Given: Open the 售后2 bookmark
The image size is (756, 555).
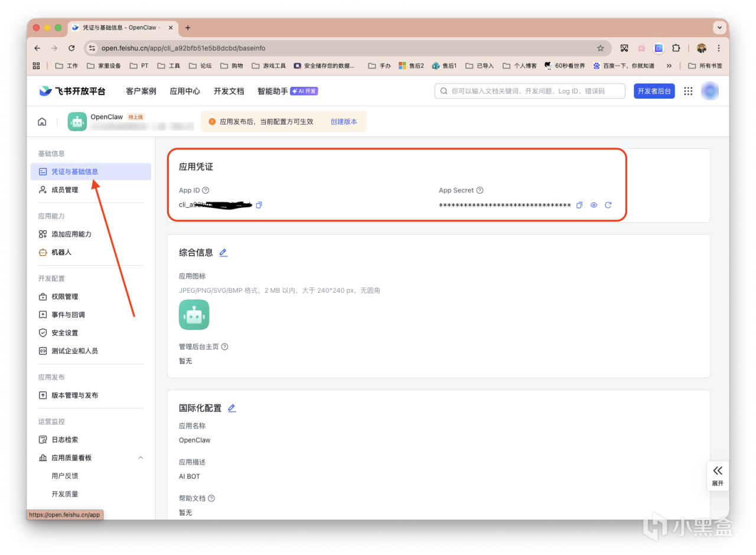Looking at the screenshot, I should 412,66.
